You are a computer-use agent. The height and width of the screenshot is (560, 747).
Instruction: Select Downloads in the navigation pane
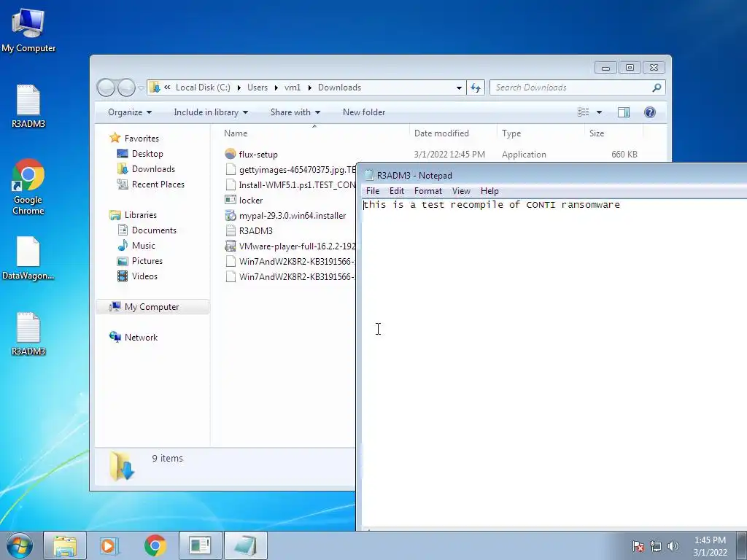point(146,169)
